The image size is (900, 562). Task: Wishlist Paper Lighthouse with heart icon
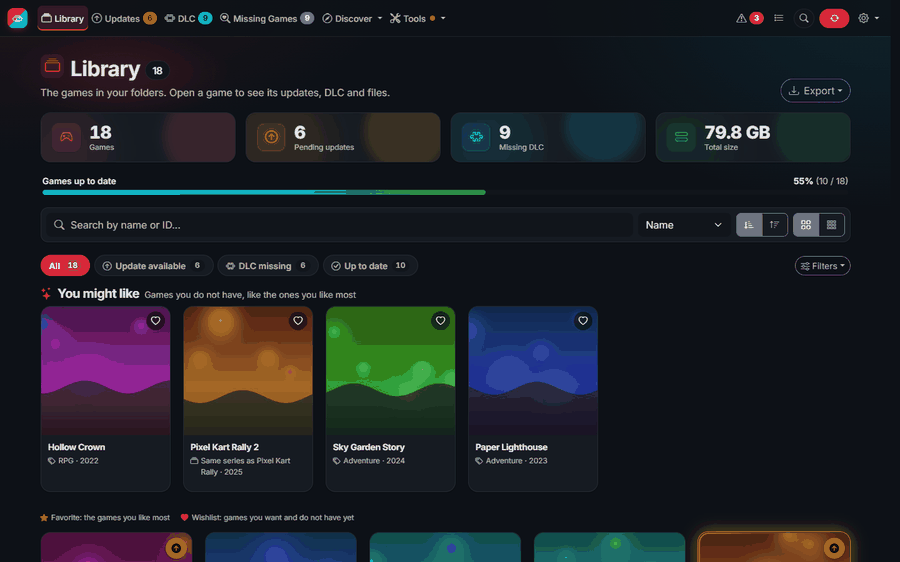point(583,321)
